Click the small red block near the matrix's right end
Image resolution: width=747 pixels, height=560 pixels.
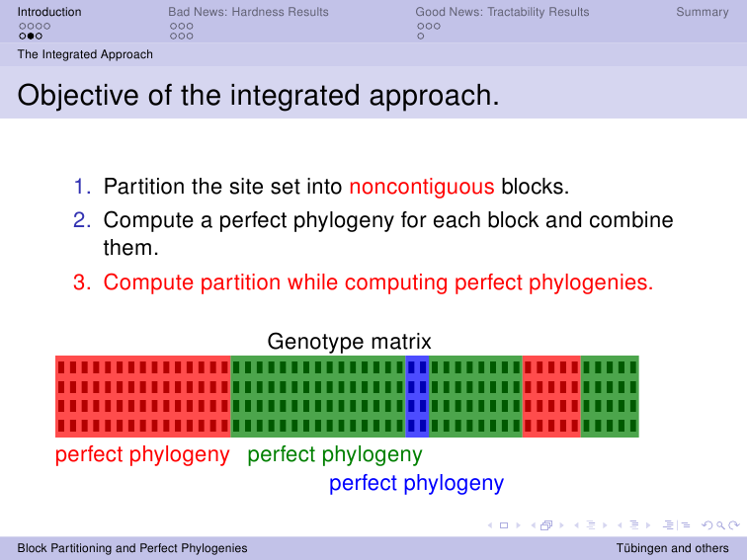click(x=551, y=396)
